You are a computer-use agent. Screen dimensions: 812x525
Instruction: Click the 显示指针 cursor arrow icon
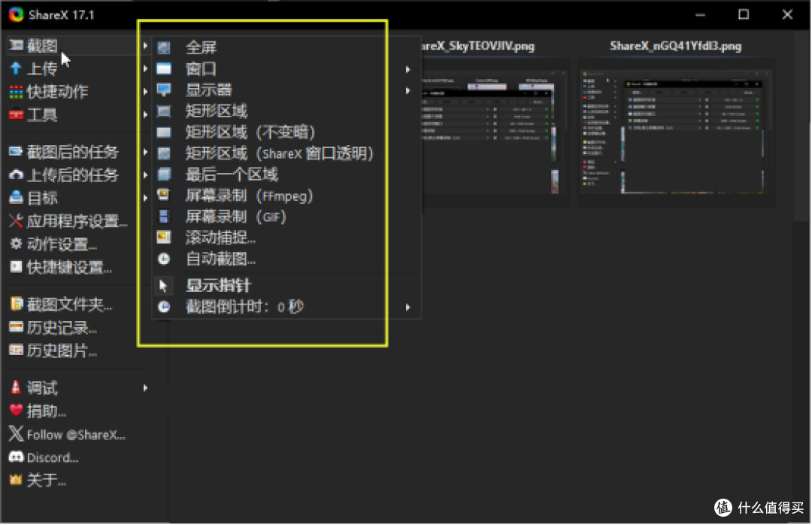click(x=164, y=286)
